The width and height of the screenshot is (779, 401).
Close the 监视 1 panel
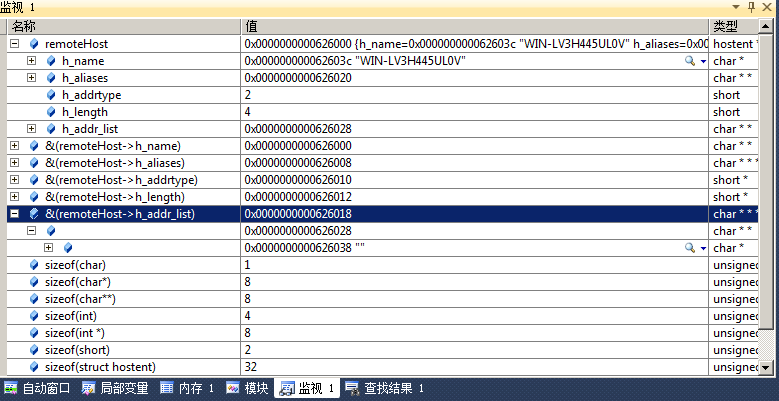(x=767, y=7)
